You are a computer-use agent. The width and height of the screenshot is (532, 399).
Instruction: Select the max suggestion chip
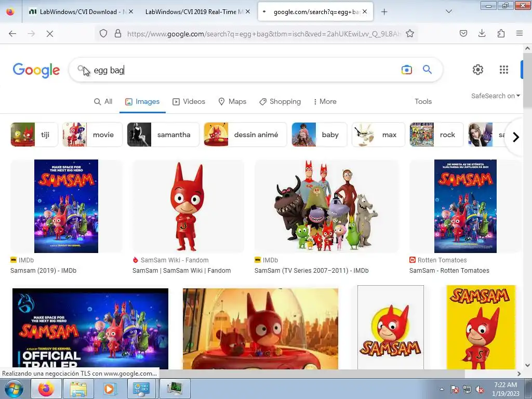coord(378,135)
